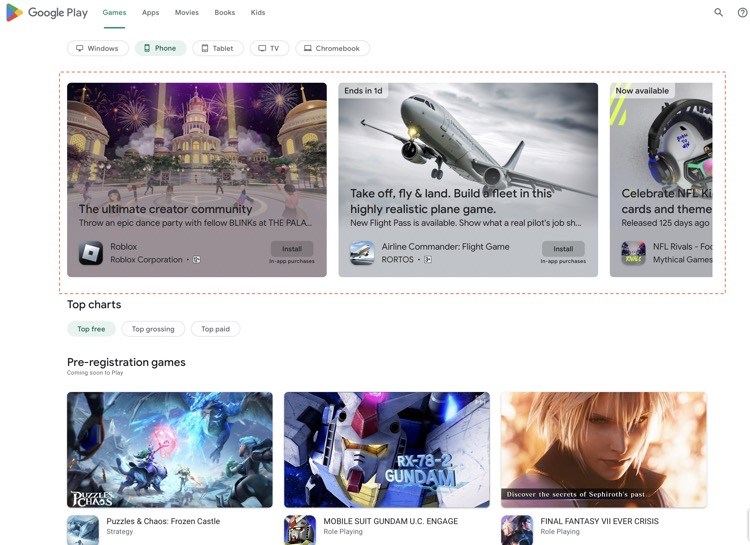
Task: Click the Roblox app icon
Action: [x=91, y=253]
